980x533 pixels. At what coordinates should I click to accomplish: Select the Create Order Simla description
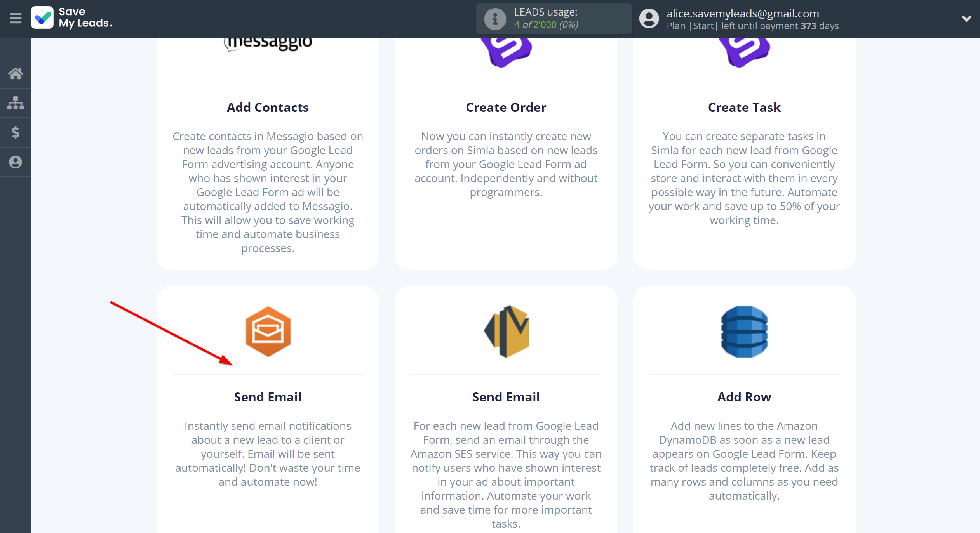(x=506, y=164)
